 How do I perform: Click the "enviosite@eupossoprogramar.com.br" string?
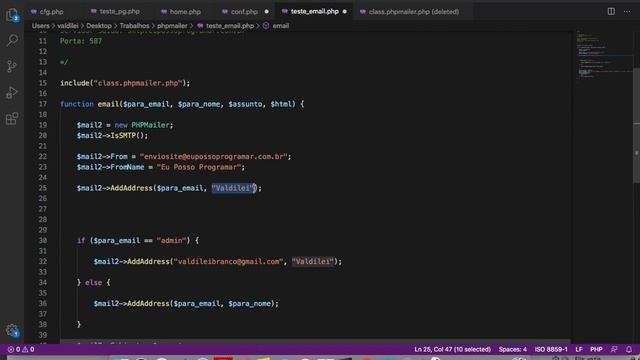coord(213,157)
